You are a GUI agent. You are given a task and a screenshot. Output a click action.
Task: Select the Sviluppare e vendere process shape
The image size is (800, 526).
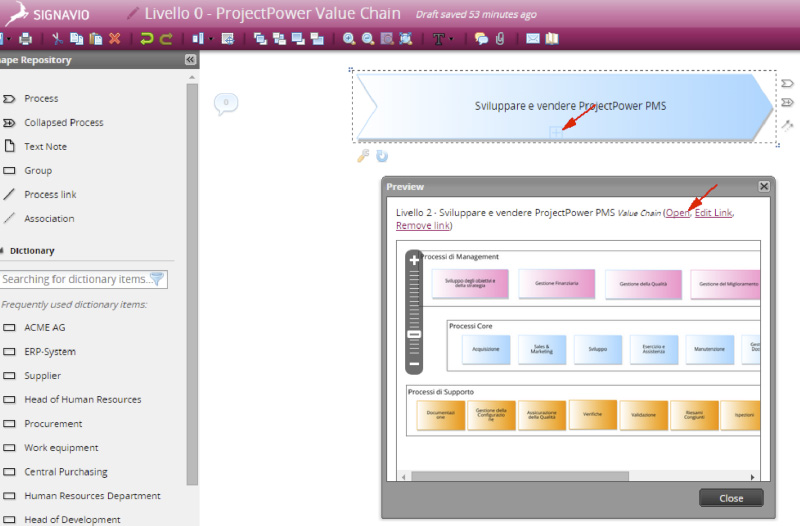pos(564,106)
